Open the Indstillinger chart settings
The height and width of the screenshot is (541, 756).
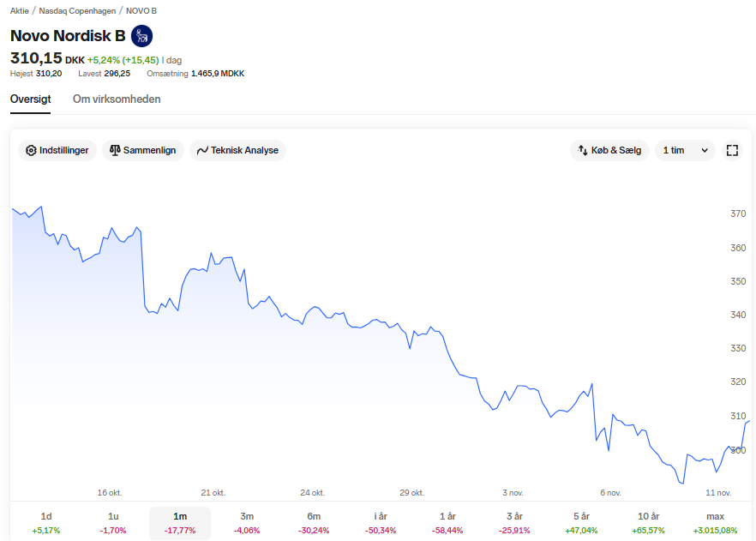point(57,150)
